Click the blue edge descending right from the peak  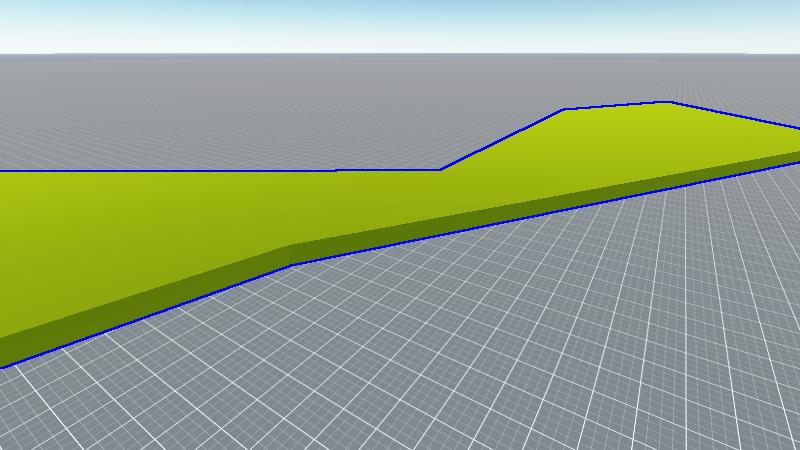[735, 116]
